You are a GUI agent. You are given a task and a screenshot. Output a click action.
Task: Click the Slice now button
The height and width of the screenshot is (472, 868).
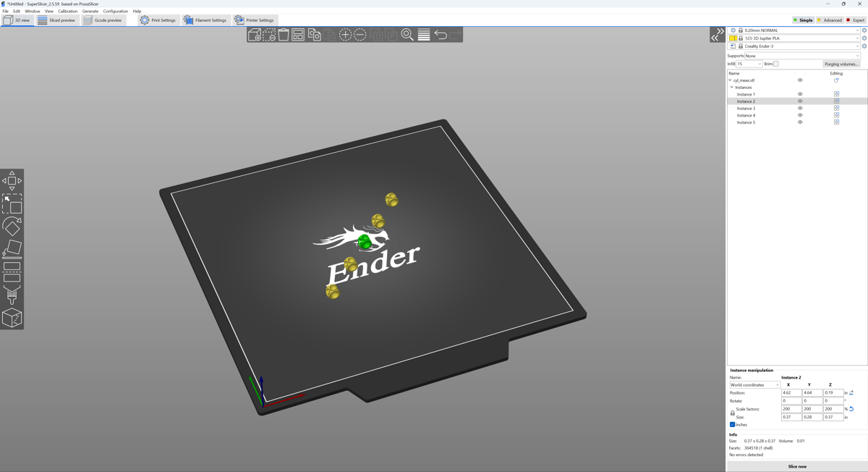tap(797, 466)
